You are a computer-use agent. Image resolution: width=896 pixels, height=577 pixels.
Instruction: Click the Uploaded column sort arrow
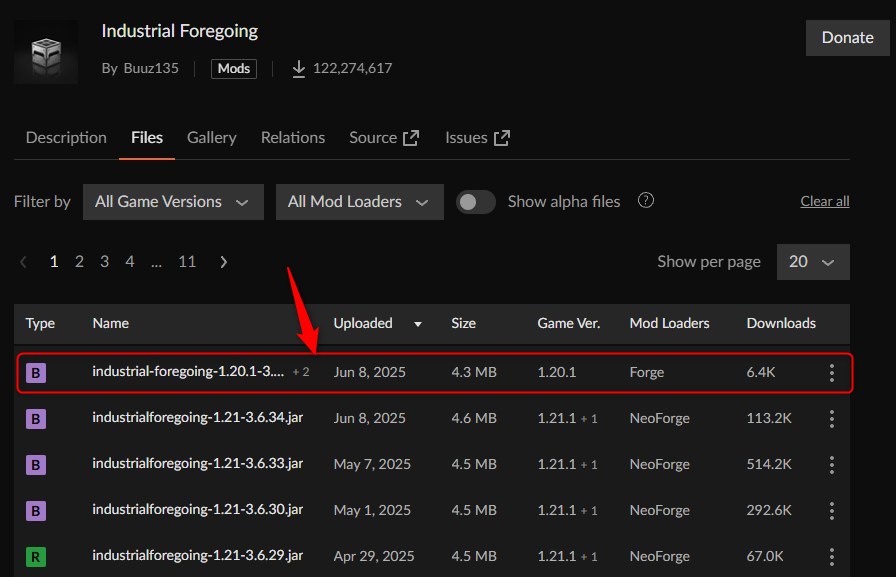coord(418,324)
